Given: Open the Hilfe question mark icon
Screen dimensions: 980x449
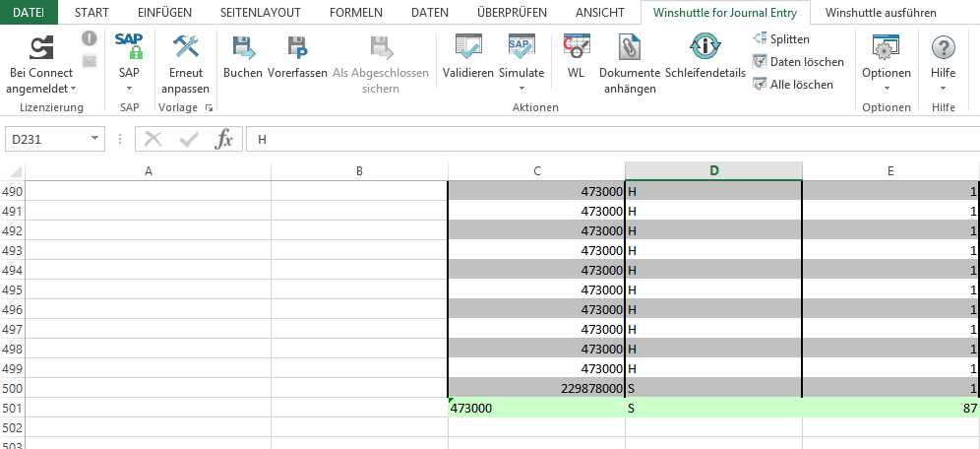Looking at the screenshot, I should pos(943,47).
